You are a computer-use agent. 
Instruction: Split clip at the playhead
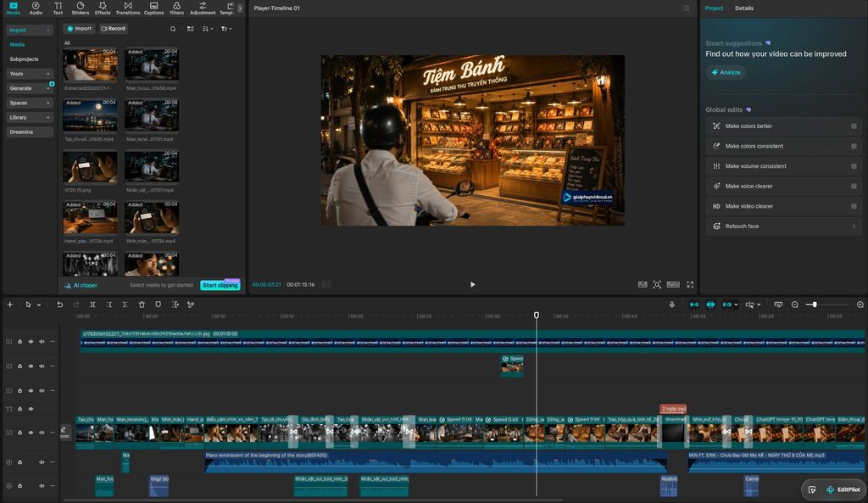click(x=92, y=305)
